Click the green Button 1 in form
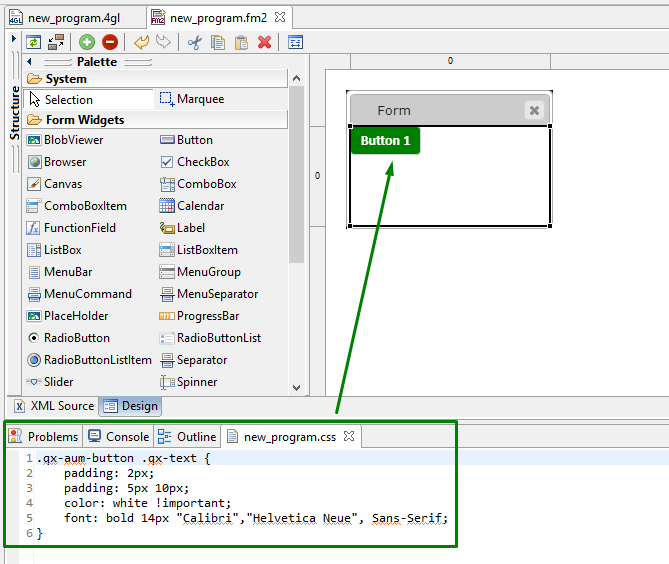Viewport: 669px width, 564px height. coord(385,141)
